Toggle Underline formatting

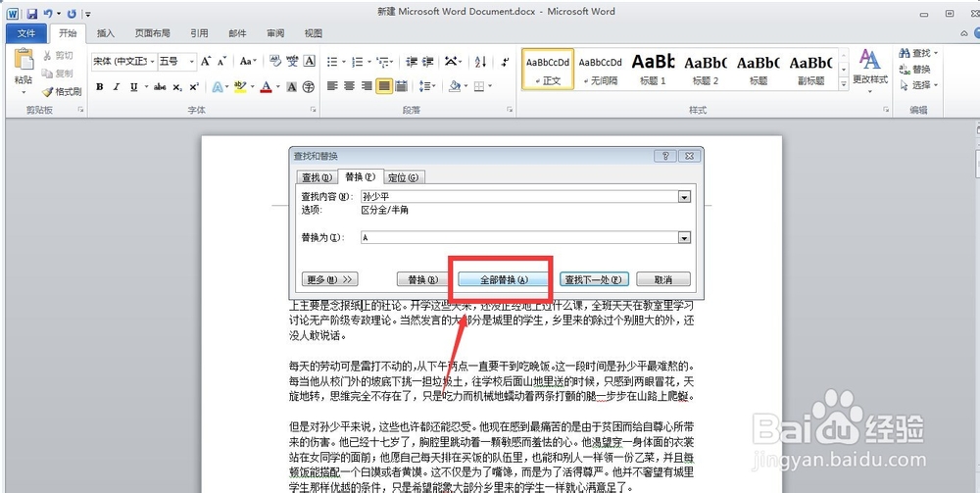(x=133, y=87)
